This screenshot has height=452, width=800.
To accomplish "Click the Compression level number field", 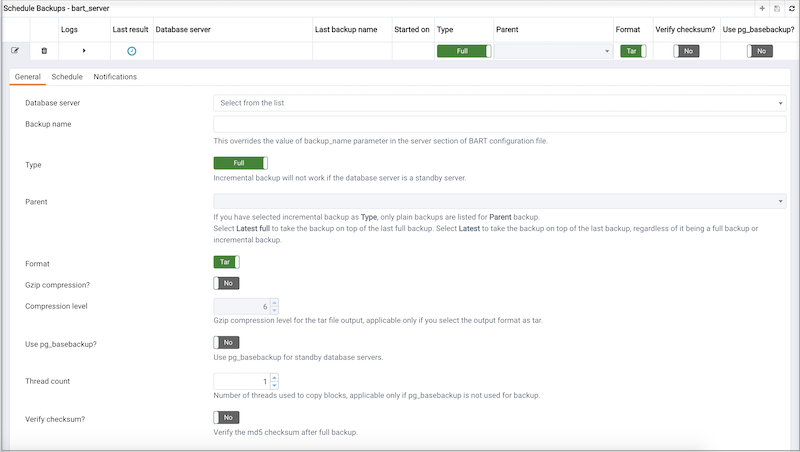I will 242,306.
